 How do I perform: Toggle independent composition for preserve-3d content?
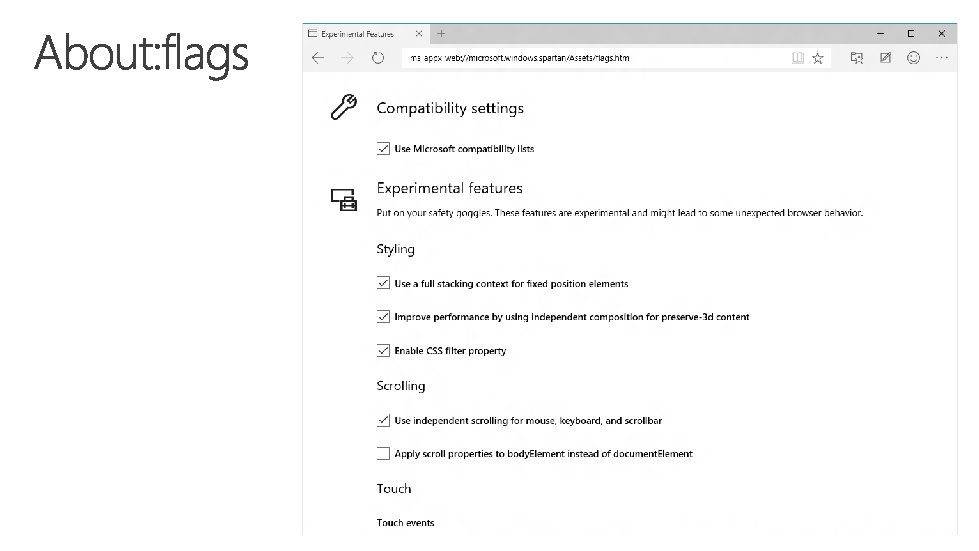click(383, 317)
